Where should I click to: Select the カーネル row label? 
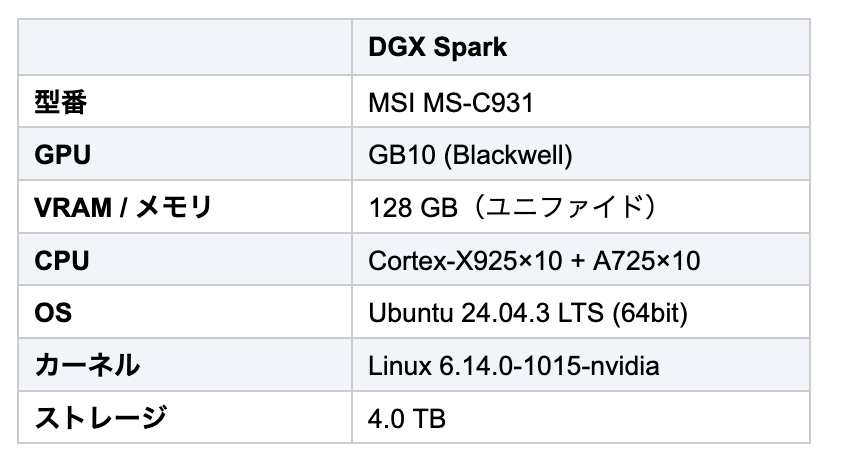[x=87, y=365]
